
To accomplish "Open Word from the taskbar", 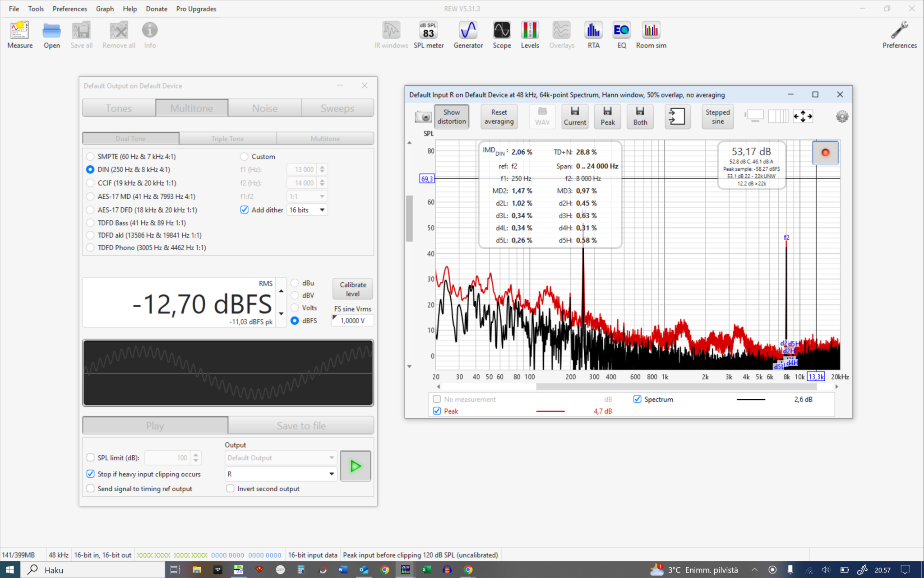I will pos(343,570).
